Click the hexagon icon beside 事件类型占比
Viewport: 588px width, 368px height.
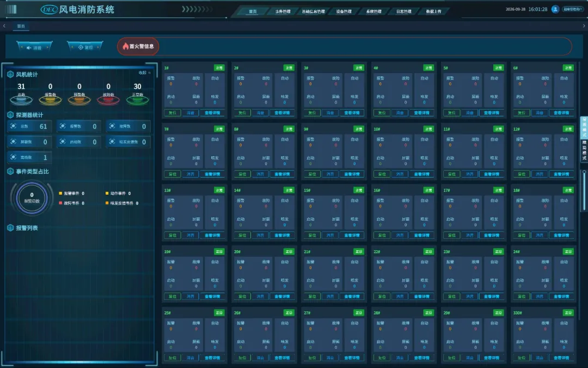pyautogui.click(x=10, y=172)
